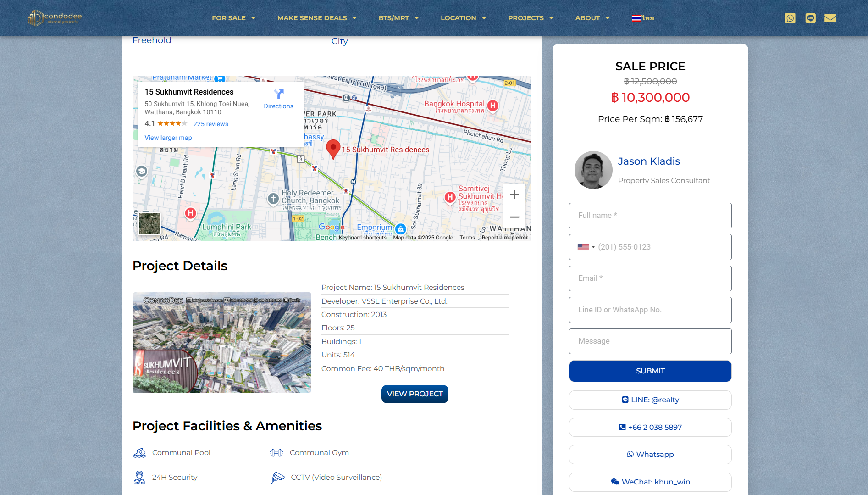Open View larger map link
This screenshot has height=495, width=868.
point(168,138)
